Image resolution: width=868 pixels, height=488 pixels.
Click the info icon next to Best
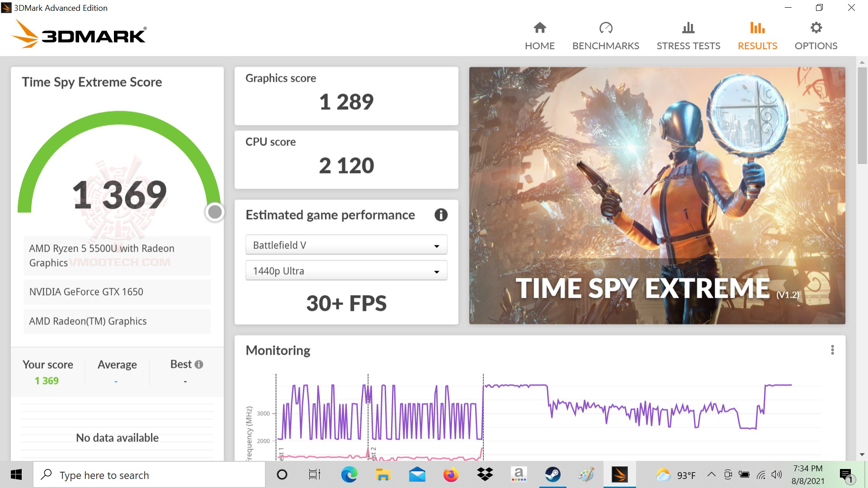(x=199, y=364)
